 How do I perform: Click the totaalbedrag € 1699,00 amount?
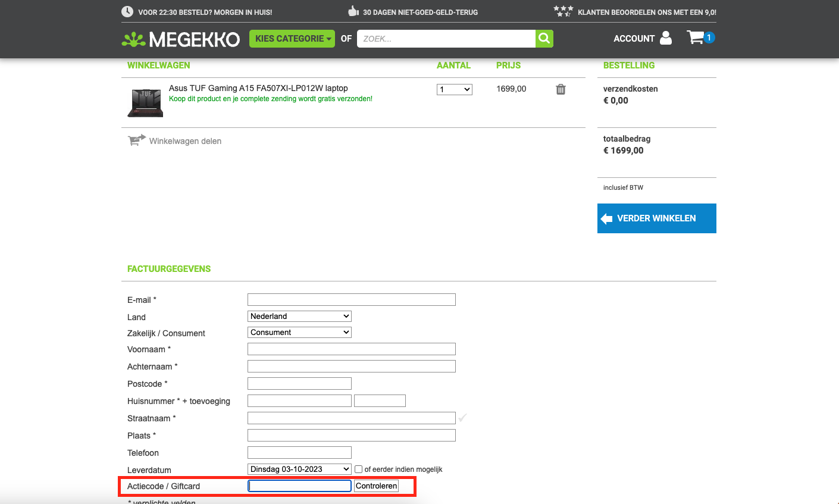click(624, 151)
